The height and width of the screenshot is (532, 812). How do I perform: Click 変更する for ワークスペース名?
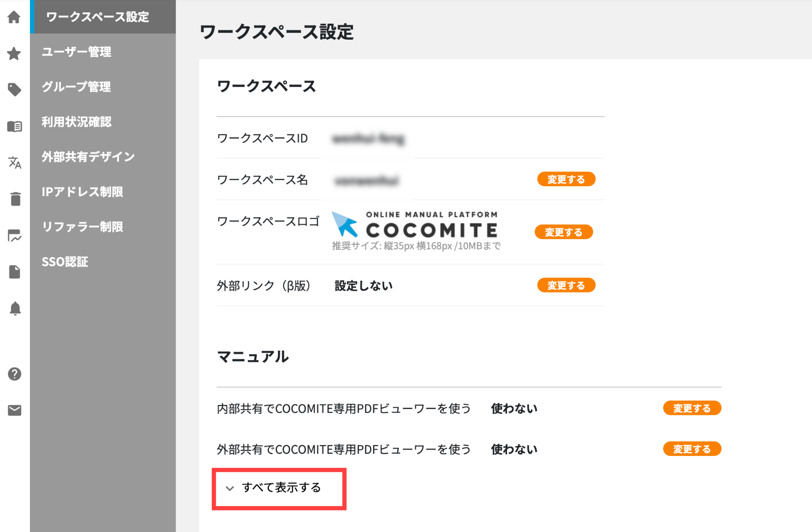tap(566, 179)
